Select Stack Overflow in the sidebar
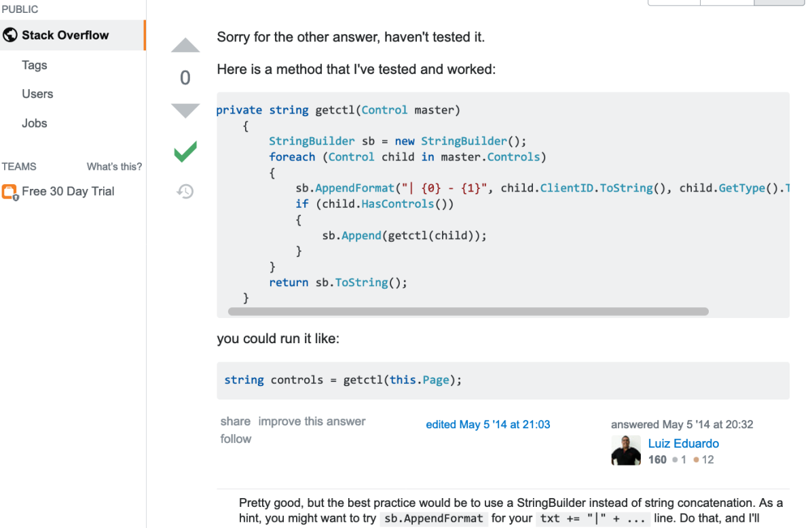This screenshot has height=528, width=812. [x=65, y=35]
